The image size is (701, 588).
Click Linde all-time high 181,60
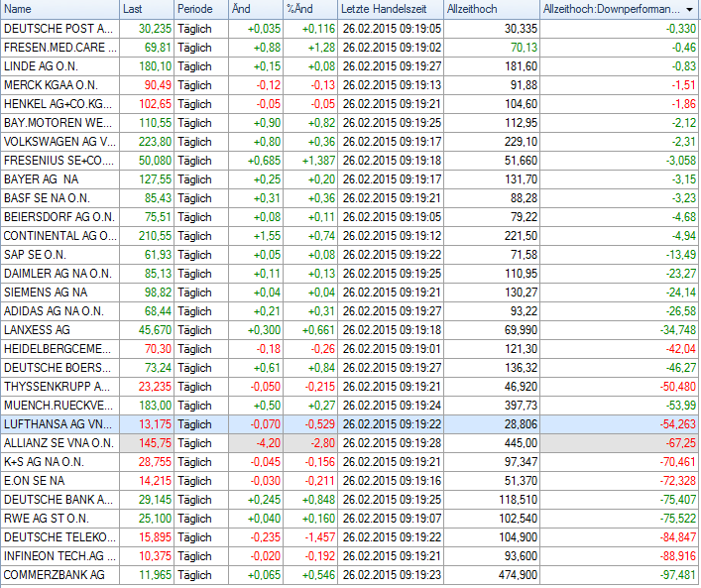coord(521,66)
